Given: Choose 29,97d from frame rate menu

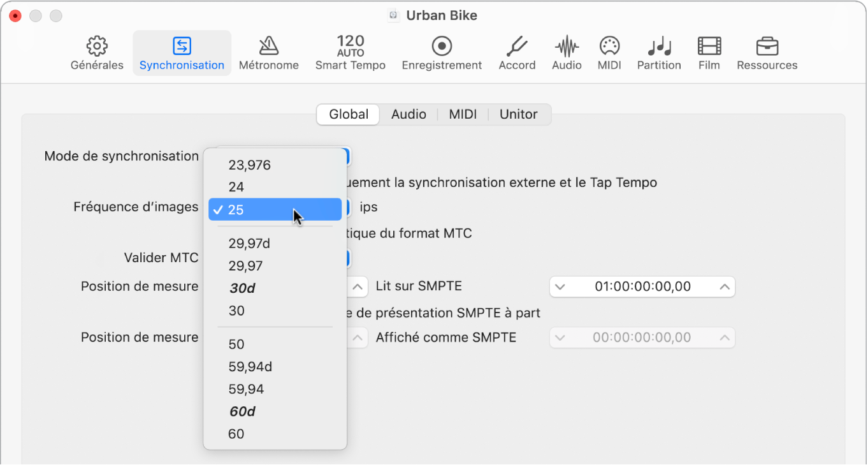Looking at the screenshot, I should click(249, 244).
